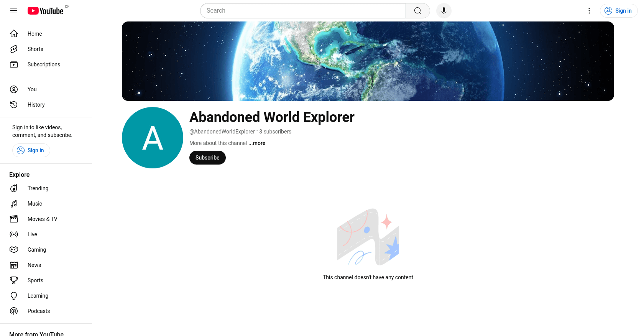
Task: Click Sign in at top right
Action: coord(618,11)
